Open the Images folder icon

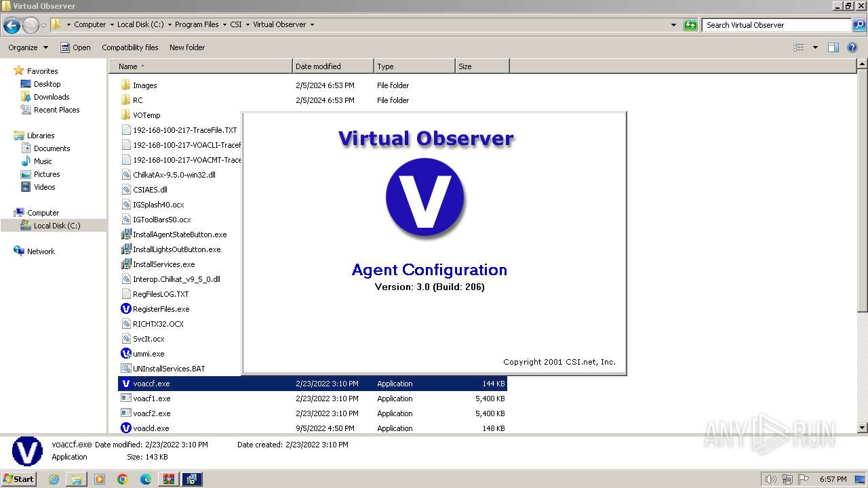pos(125,85)
